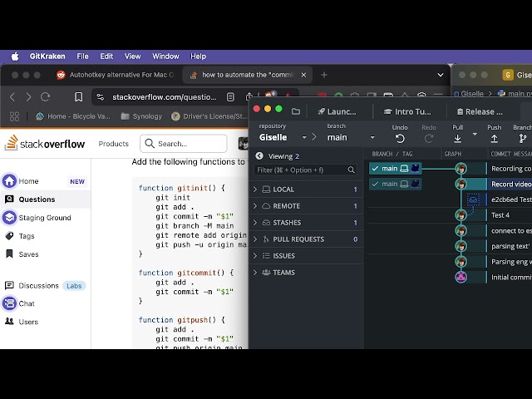Open the View menu
Image resolution: width=532 pixels, height=399 pixels.
click(132, 57)
